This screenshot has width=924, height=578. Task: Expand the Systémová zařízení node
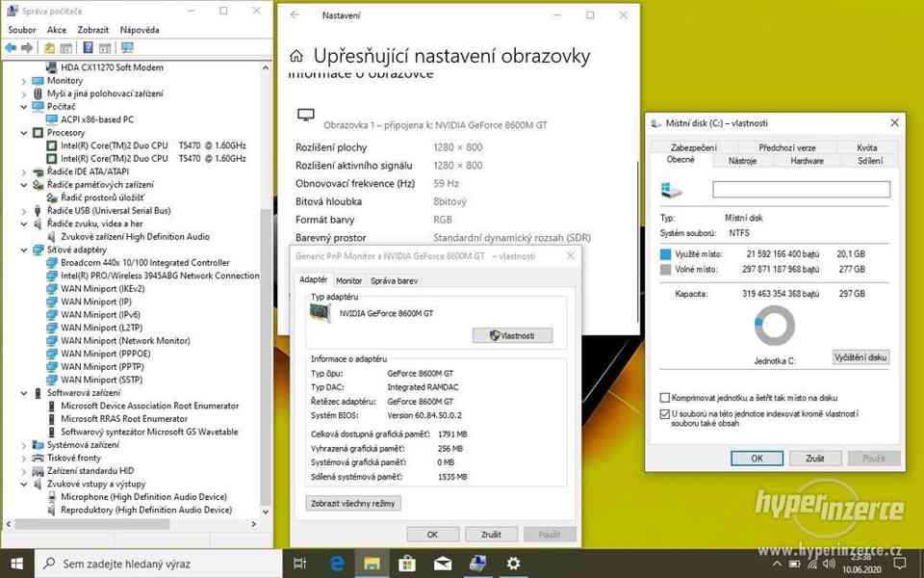coord(24,445)
